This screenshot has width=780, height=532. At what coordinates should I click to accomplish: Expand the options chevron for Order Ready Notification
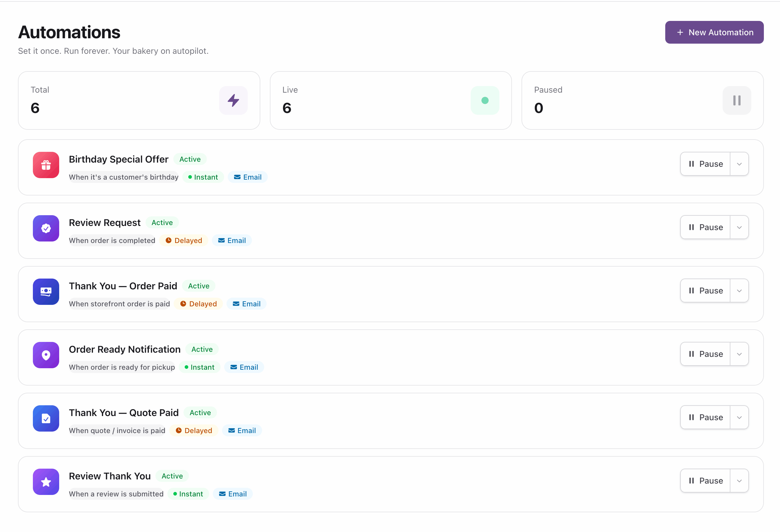pyautogui.click(x=739, y=354)
